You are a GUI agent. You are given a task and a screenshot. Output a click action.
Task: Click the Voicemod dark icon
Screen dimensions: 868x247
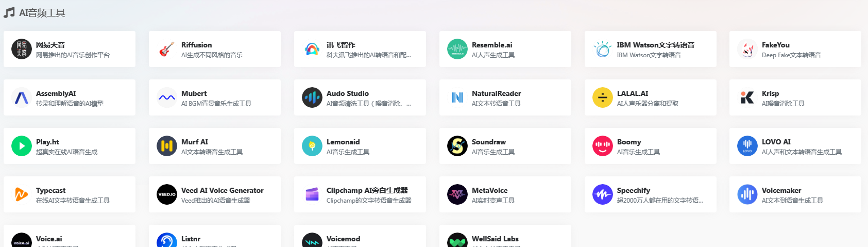[312, 240]
